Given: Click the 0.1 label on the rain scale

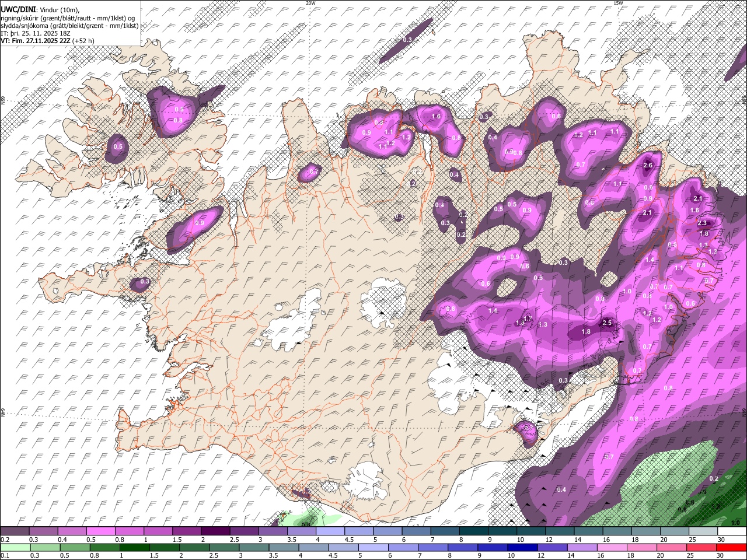Looking at the screenshot, I should pyautogui.click(x=5, y=556).
